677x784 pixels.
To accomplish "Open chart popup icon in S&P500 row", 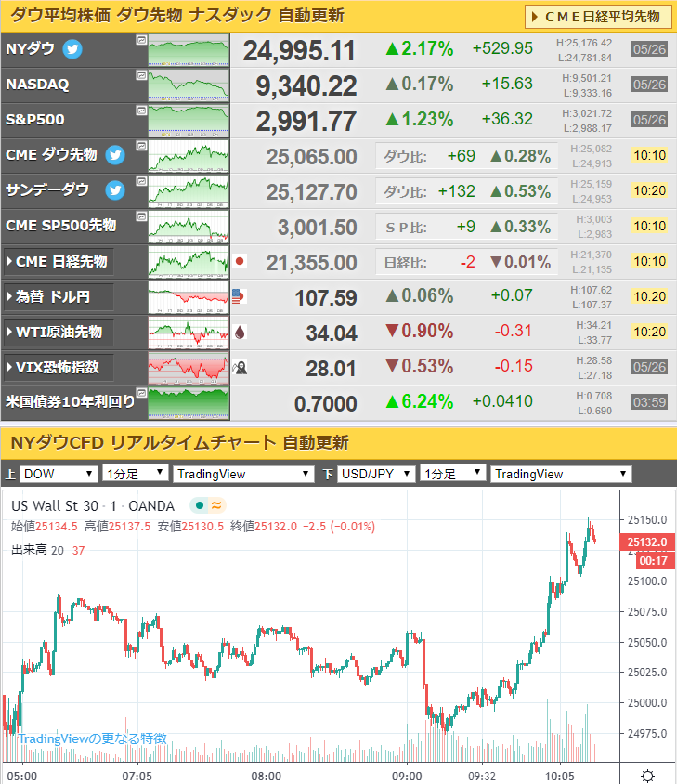I will pyautogui.click(x=141, y=111).
